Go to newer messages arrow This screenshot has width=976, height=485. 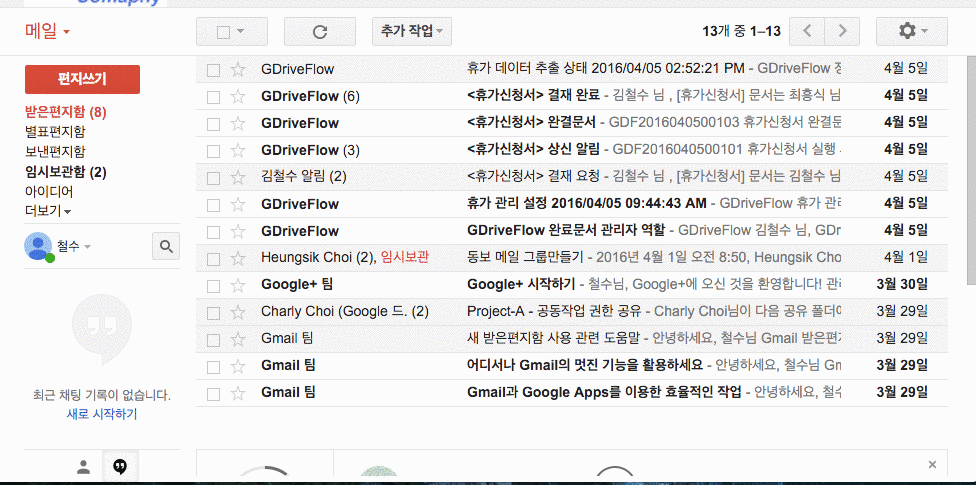pos(807,31)
